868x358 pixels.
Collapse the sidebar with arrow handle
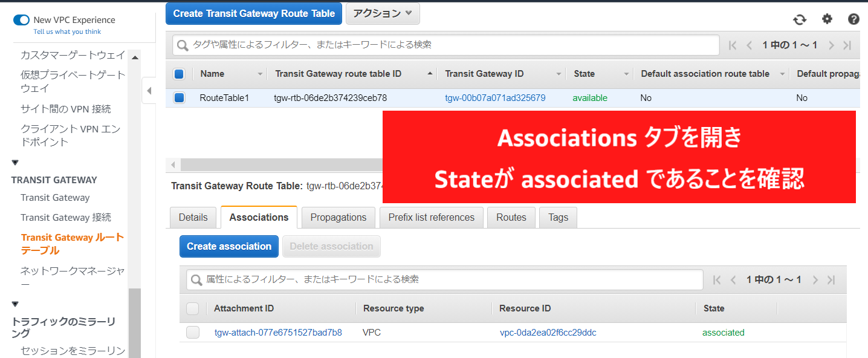(x=149, y=91)
